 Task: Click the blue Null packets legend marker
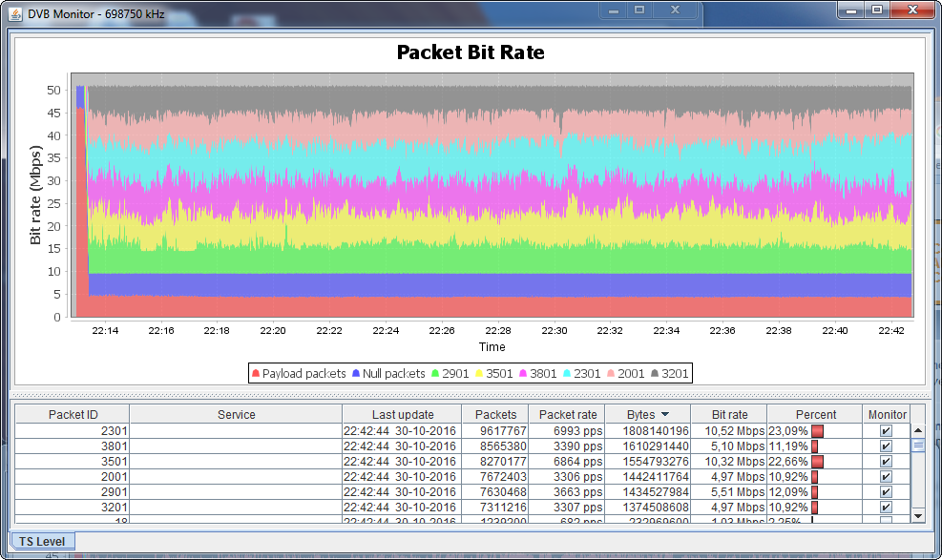(x=356, y=373)
